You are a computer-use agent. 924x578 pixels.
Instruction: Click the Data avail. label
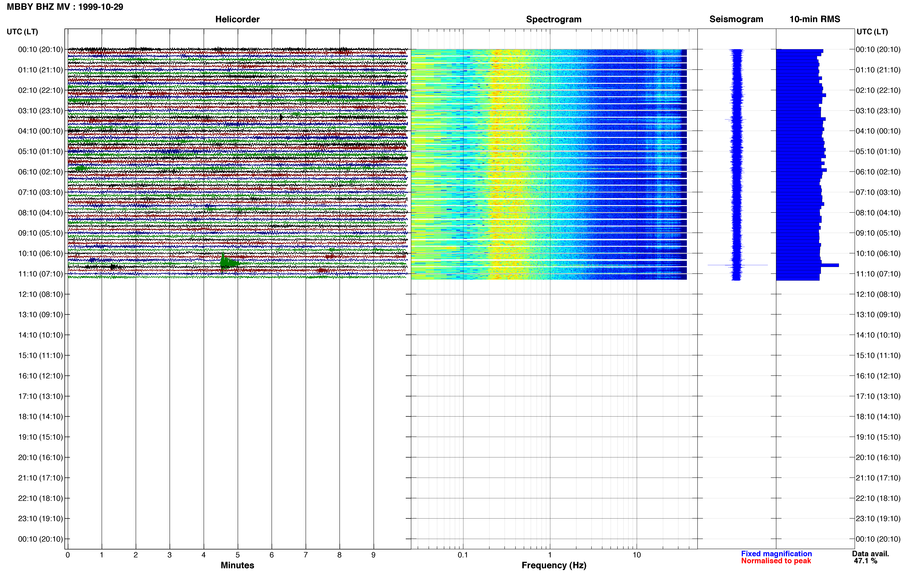click(870, 554)
